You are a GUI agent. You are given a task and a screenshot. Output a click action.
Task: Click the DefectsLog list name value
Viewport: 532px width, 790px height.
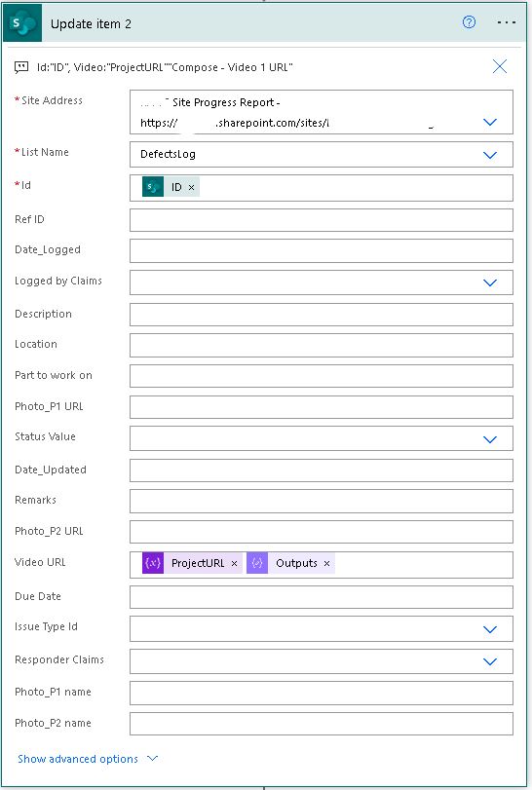[x=168, y=154]
